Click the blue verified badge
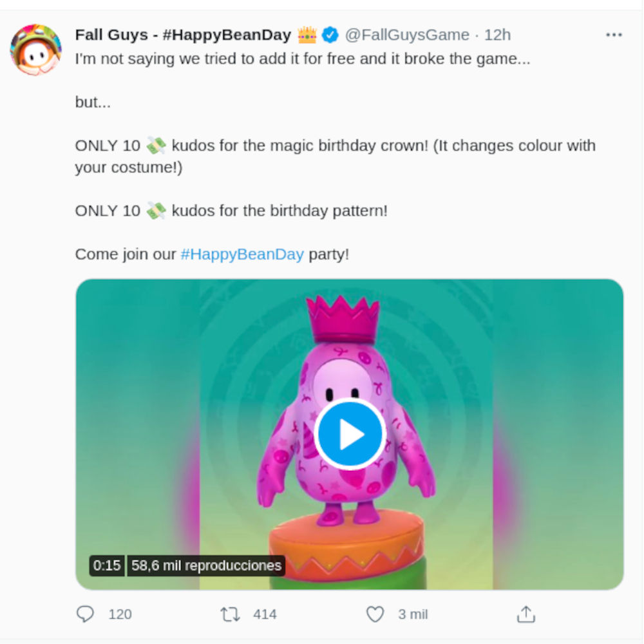The image size is (644, 644). (x=330, y=35)
